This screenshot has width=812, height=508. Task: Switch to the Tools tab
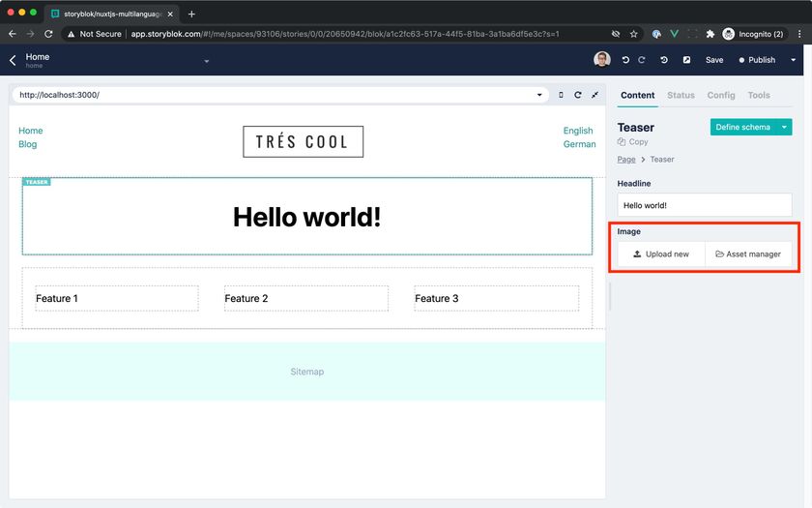click(x=759, y=95)
